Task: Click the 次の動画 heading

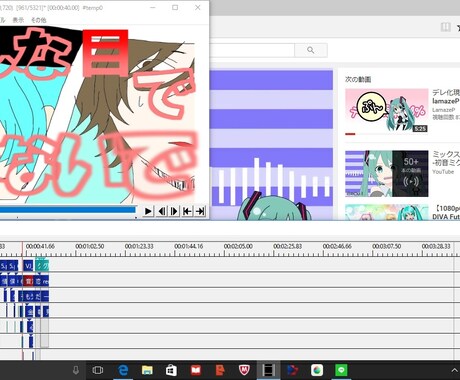Action: coord(358,80)
